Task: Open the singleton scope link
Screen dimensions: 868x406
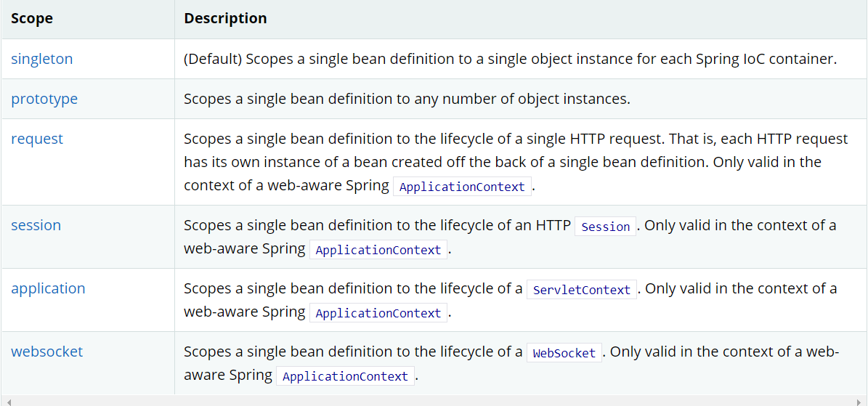Action: click(42, 60)
